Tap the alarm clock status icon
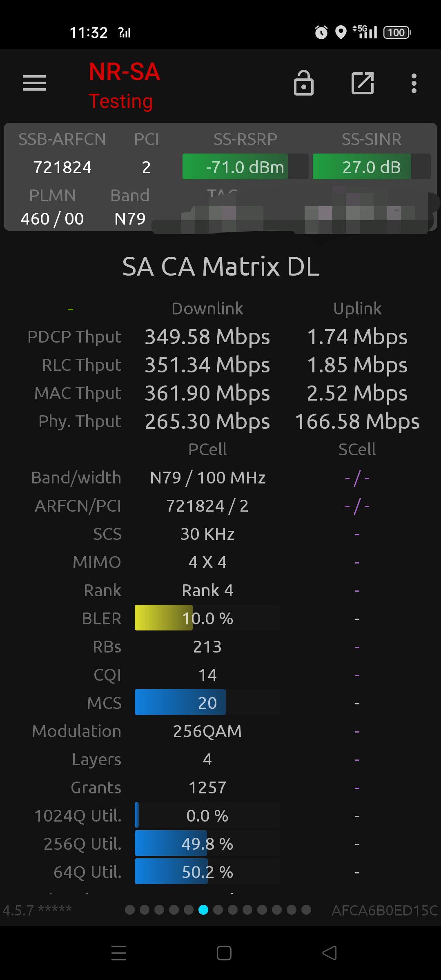The width and height of the screenshot is (441, 980). [321, 32]
